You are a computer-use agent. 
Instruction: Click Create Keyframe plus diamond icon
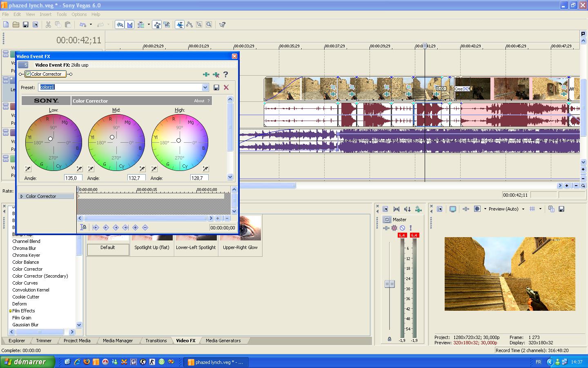tap(135, 227)
